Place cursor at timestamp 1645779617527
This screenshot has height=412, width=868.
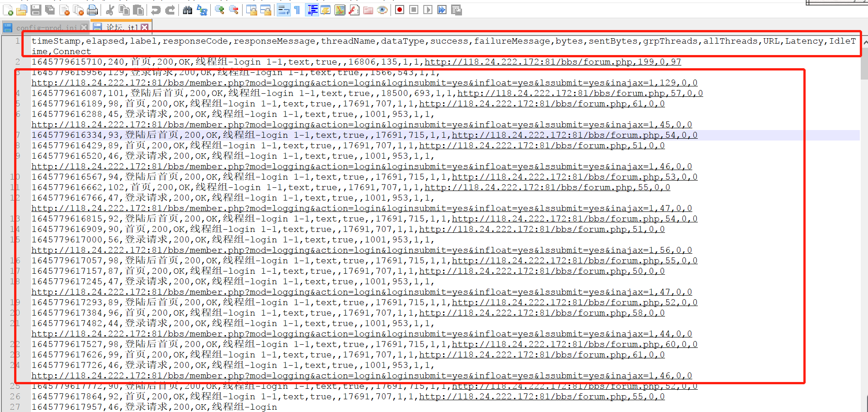[x=67, y=344]
